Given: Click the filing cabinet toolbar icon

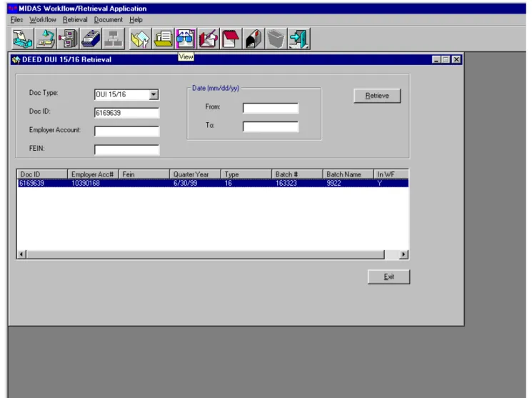Looking at the screenshot, I should (x=68, y=39).
